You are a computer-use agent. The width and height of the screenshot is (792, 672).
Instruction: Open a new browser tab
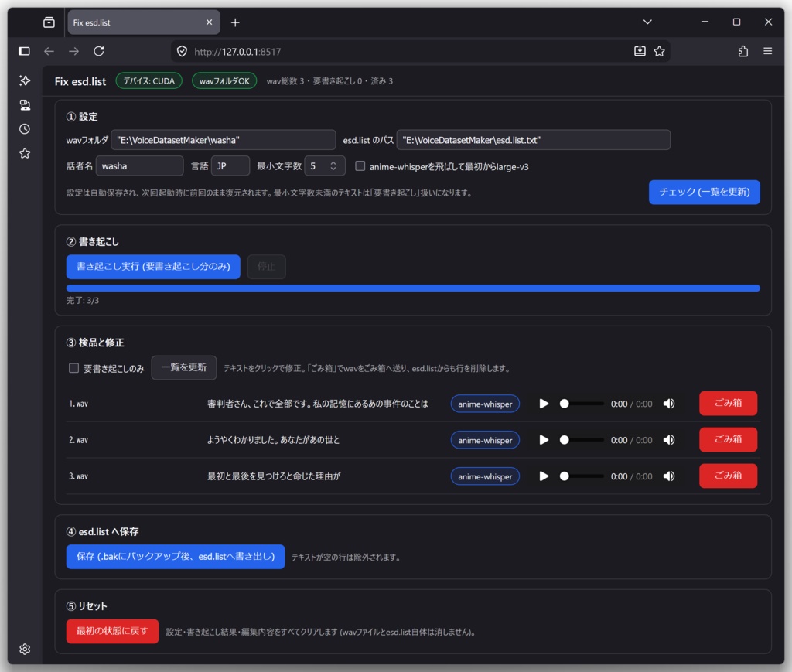click(235, 22)
